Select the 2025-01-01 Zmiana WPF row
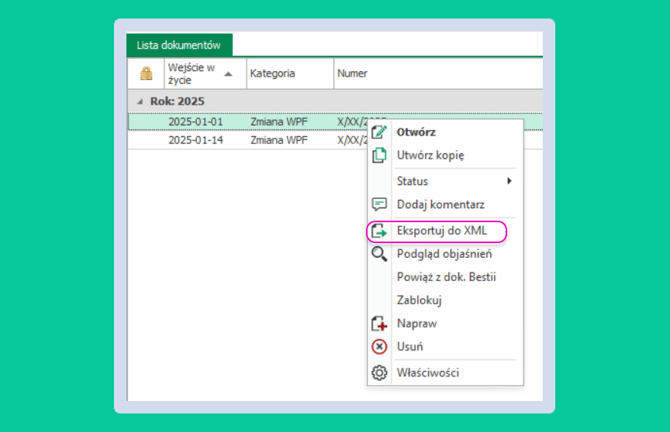The width and height of the screenshot is (670, 432). (x=248, y=122)
